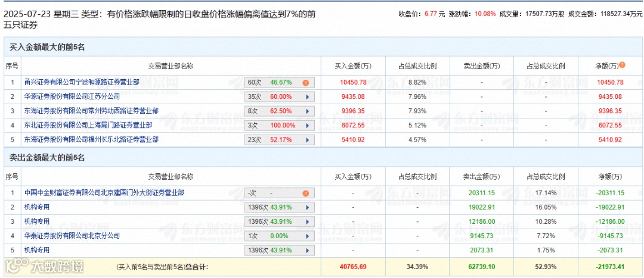Click sell amount 19022.91 in 卖出金额 column
The height and width of the screenshot is (278, 644).
point(481,207)
